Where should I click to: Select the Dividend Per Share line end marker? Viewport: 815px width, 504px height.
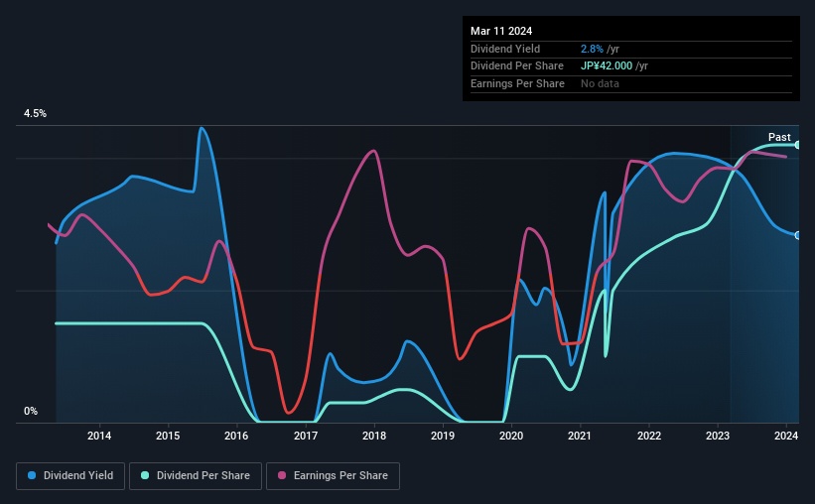pos(798,145)
